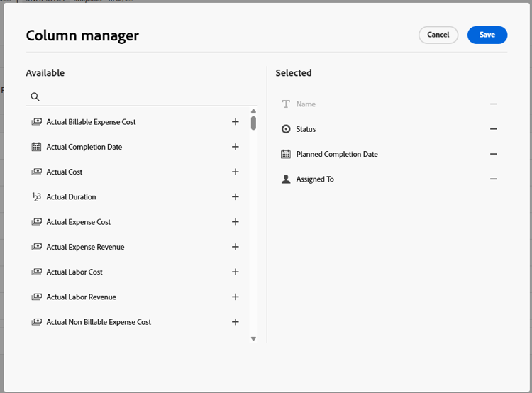Remove the Assigned To column

coord(494,179)
